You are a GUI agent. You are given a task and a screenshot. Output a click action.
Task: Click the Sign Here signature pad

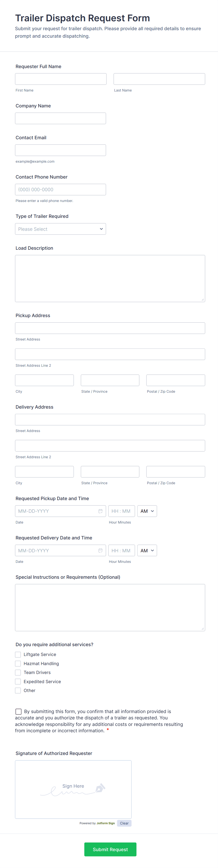[x=73, y=789]
